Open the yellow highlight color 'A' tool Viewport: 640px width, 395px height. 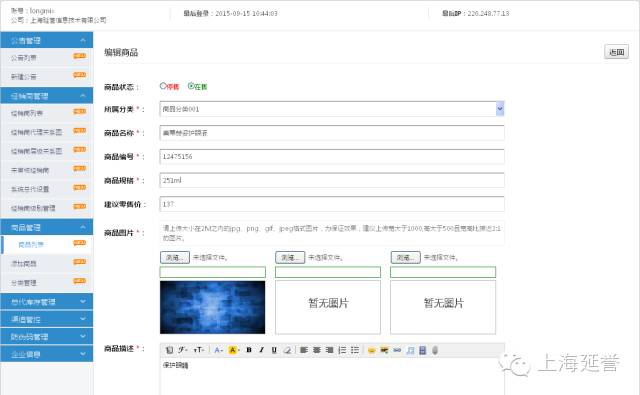coord(233,350)
